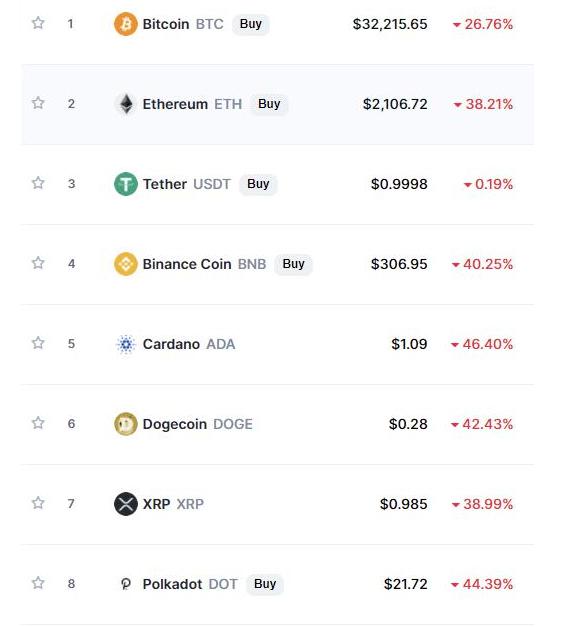Screen dimensions: 561x627
Task: Click the Tether green logo icon
Action: 126,184
